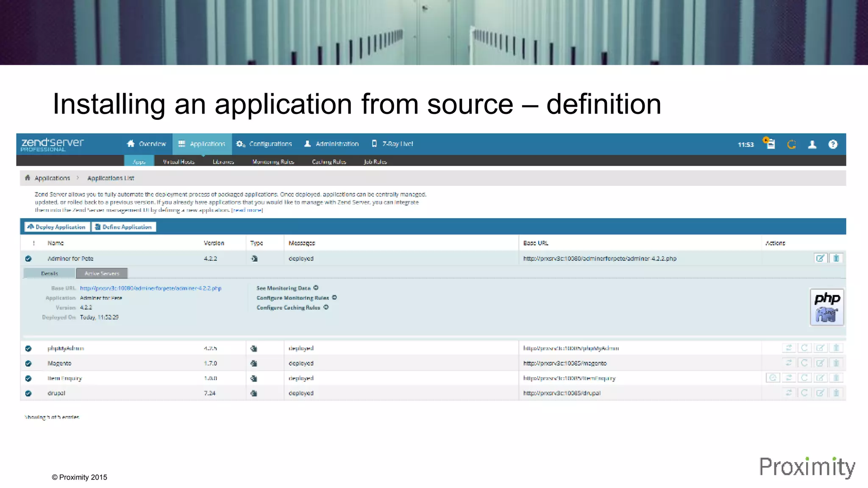This screenshot has width=868, height=488.
Task: Switch to the Caching Rules sub-tab
Action: [329, 162]
